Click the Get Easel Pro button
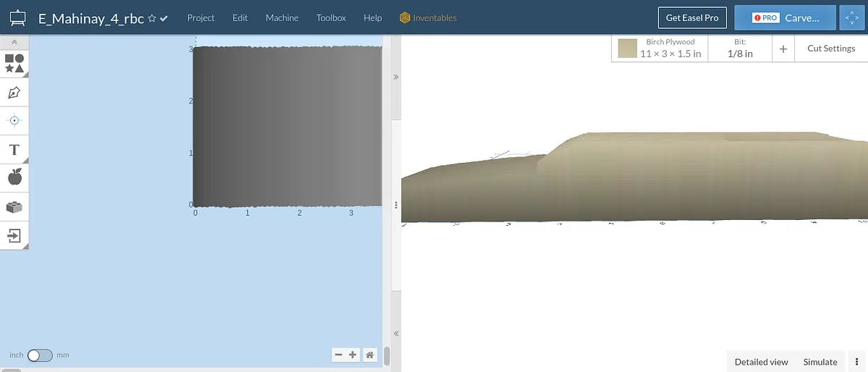The image size is (868, 372). [x=692, y=18]
